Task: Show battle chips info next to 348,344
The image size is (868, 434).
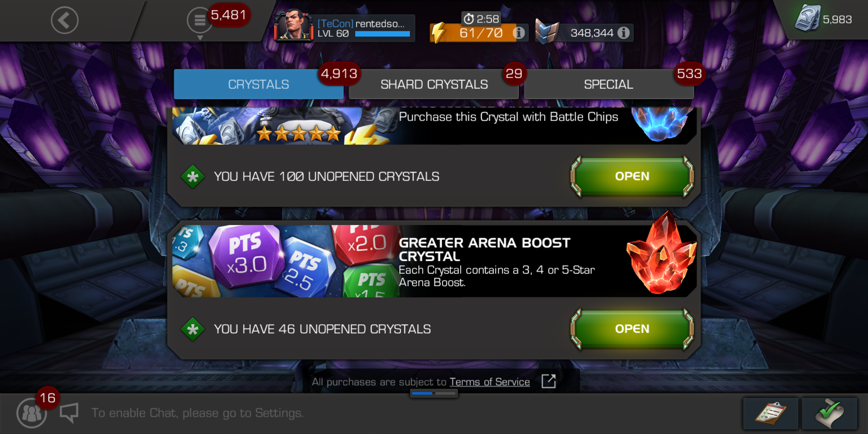Action: (623, 33)
